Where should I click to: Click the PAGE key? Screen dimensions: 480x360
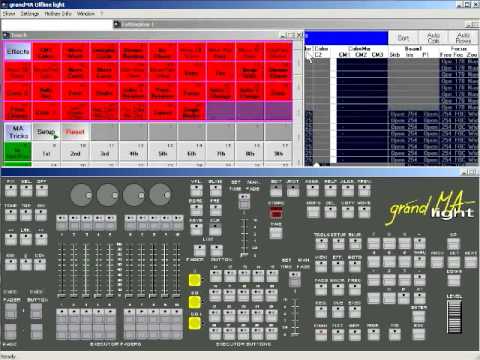click(321, 289)
